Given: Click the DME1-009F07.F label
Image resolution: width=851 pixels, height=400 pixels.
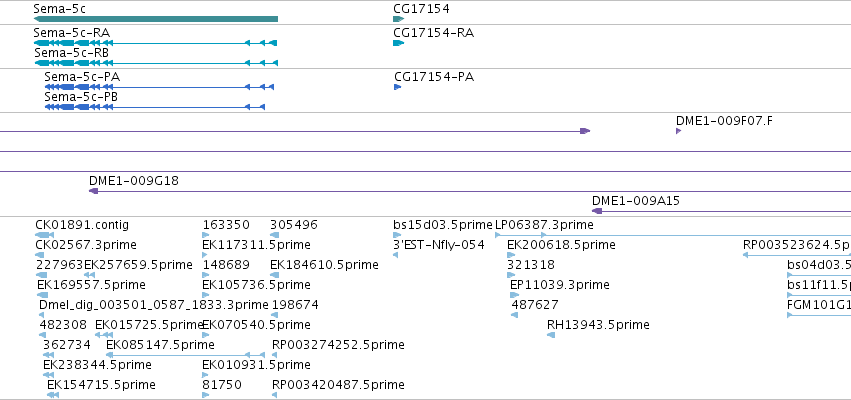Looking at the screenshot, I should [x=724, y=120].
